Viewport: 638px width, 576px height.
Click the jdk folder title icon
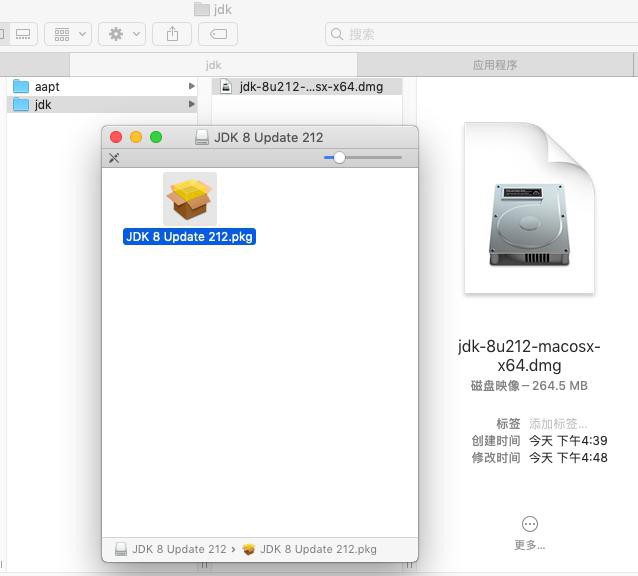tap(201, 9)
